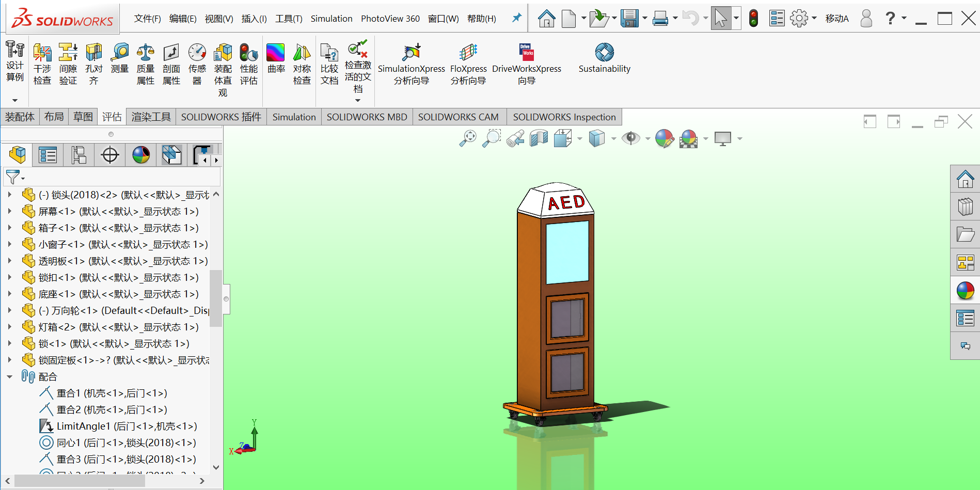Open Design Library in task pane
The width and height of the screenshot is (980, 490).
click(x=965, y=207)
